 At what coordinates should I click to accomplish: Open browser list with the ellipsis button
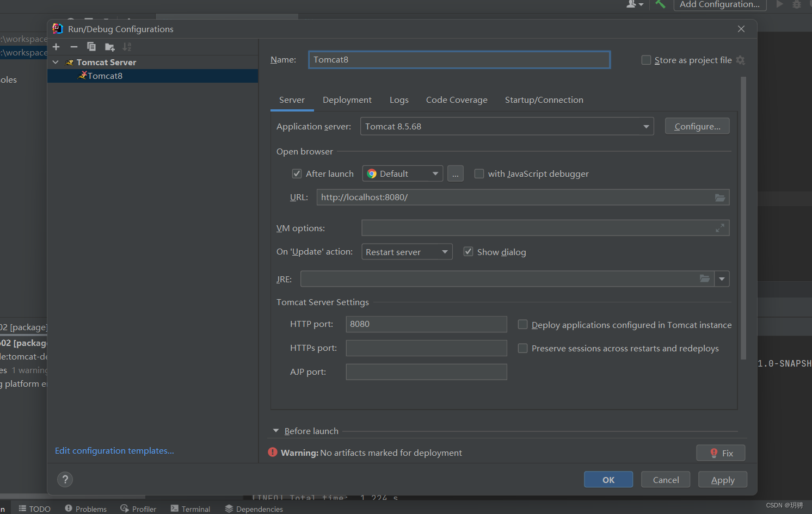tap(456, 174)
